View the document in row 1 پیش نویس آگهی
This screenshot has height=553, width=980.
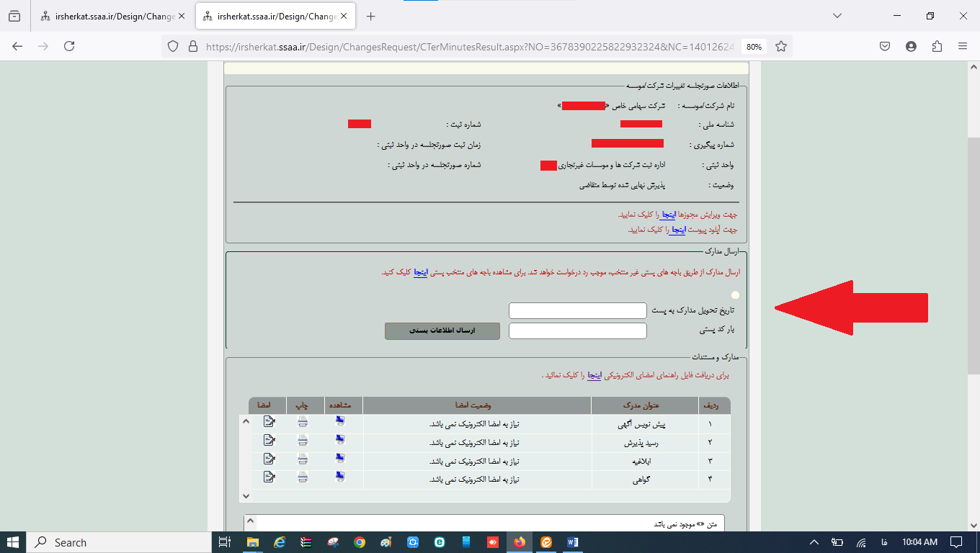[340, 422]
